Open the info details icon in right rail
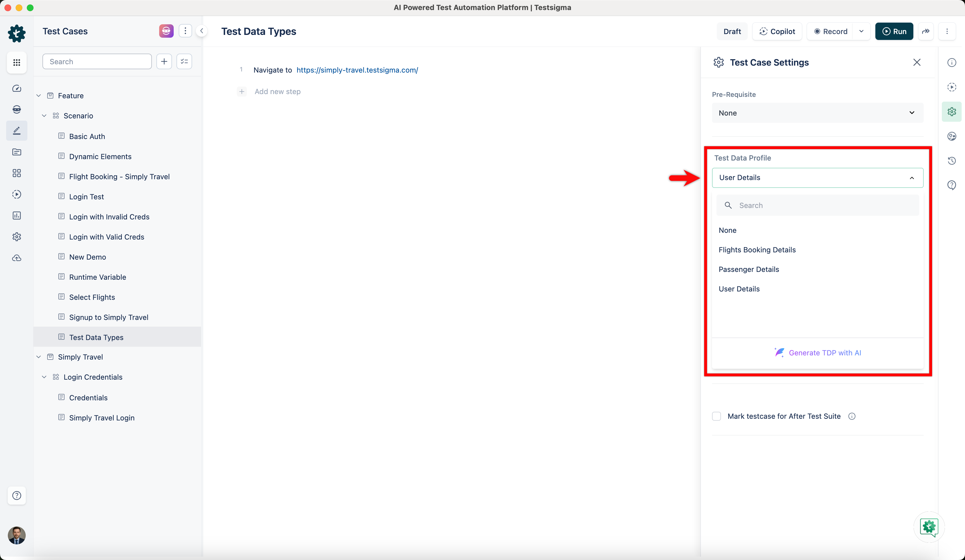965x560 pixels. click(952, 62)
